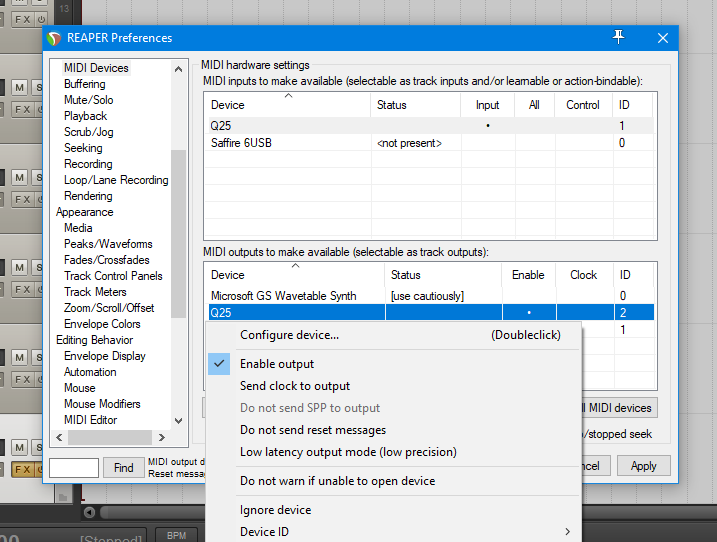Pin the REAPER Preferences window
The image size is (717, 542).
[x=618, y=37]
